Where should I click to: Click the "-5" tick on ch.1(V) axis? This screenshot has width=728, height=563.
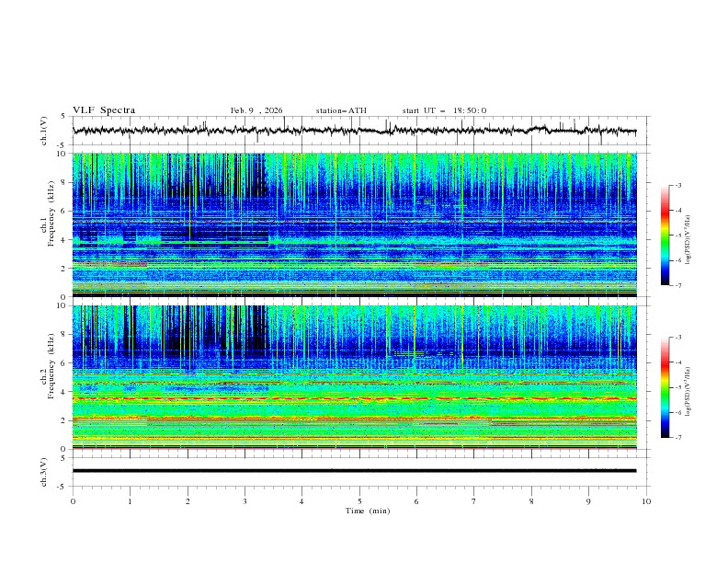pos(63,145)
